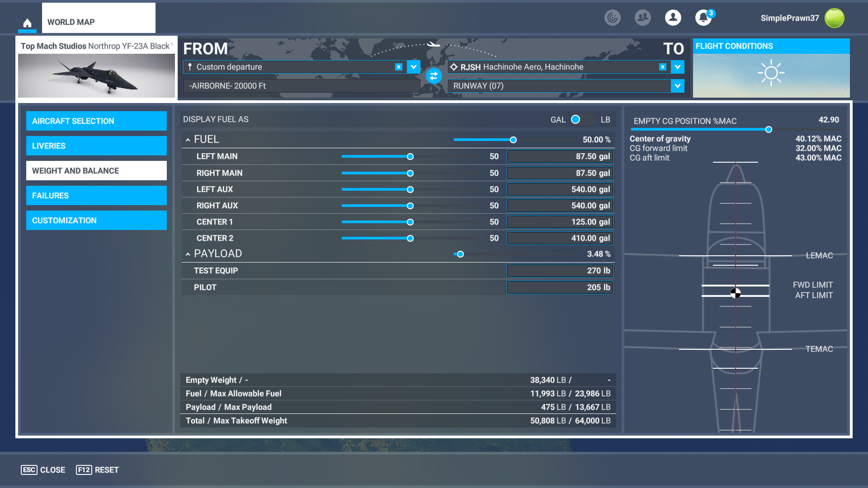Click the PILOT weight input field
The image size is (868, 488).
pyautogui.click(x=560, y=287)
